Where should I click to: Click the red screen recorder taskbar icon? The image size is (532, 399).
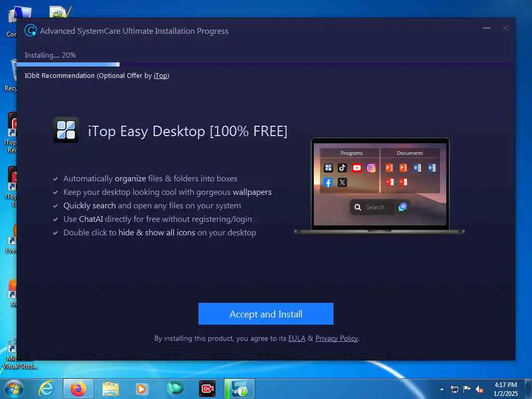[x=207, y=389]
